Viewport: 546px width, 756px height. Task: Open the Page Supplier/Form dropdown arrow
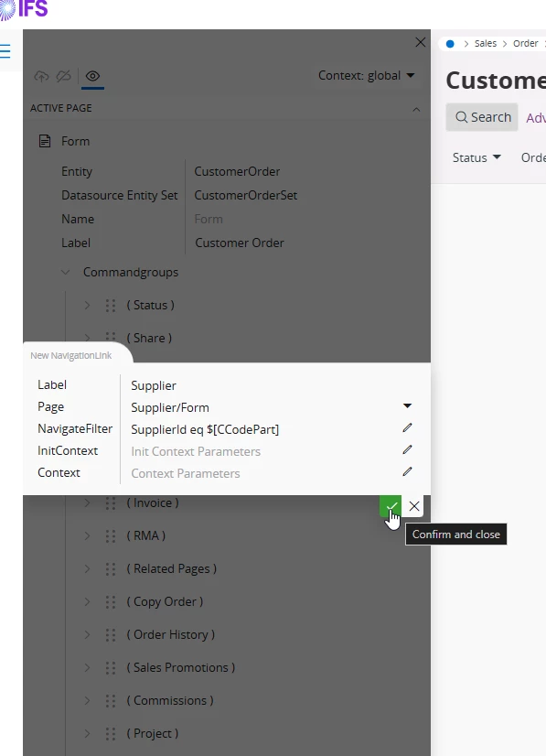[407, 406]
